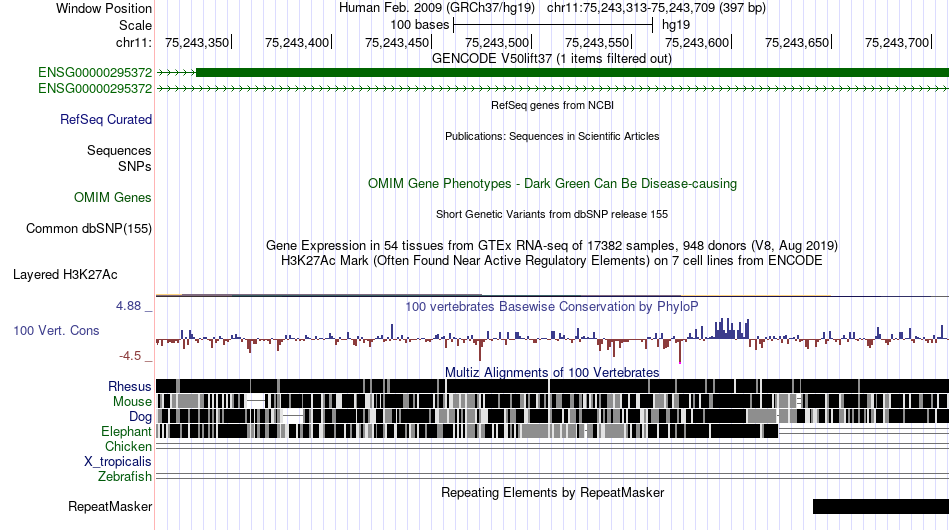Click the Layered H3K27Ac track label
The image size is (950, 530).
pos(65,274)
